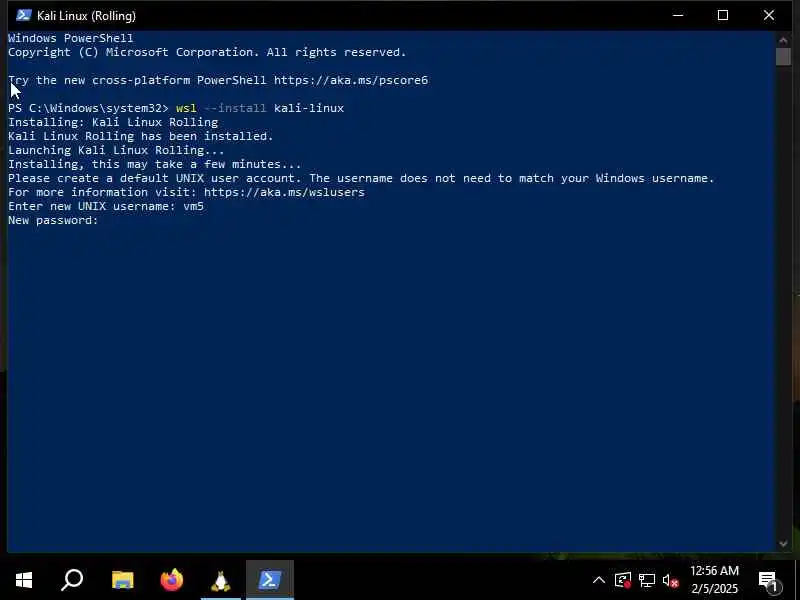Click the Microsoft Corporation copyright line
Screen dimensions: 800x600
(207, 52)
